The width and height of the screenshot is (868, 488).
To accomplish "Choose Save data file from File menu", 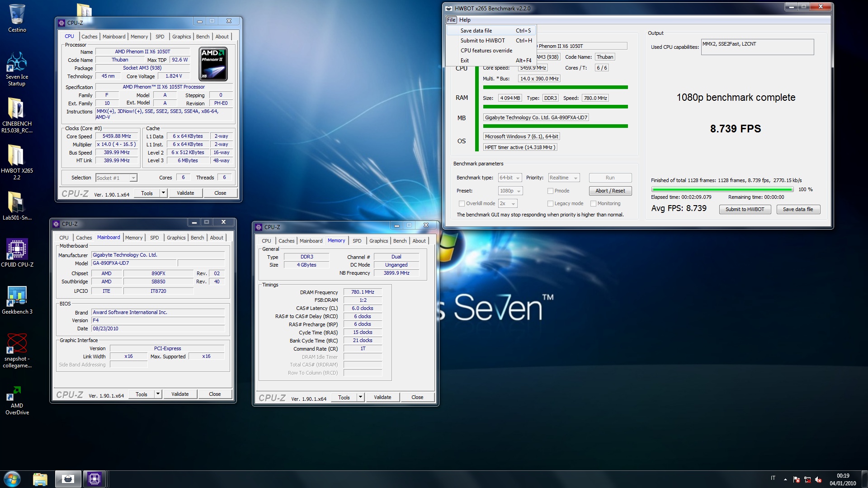I will [491, 31].
